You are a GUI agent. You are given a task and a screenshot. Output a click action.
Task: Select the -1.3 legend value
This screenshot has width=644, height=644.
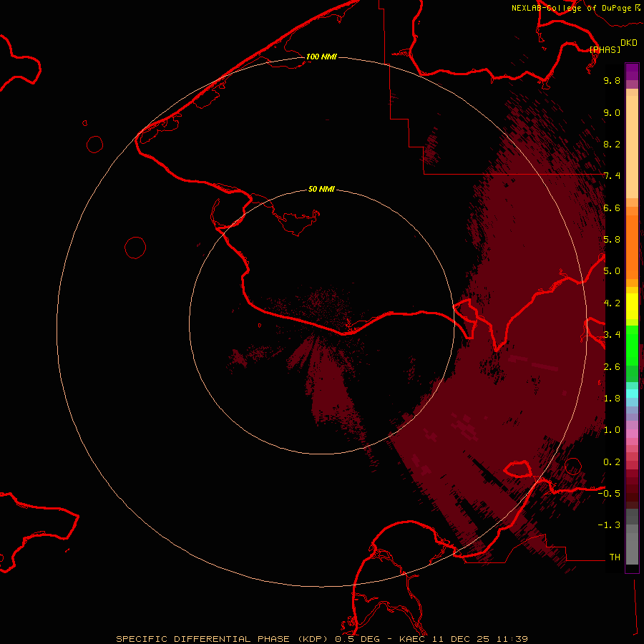[x=609, y=525]
